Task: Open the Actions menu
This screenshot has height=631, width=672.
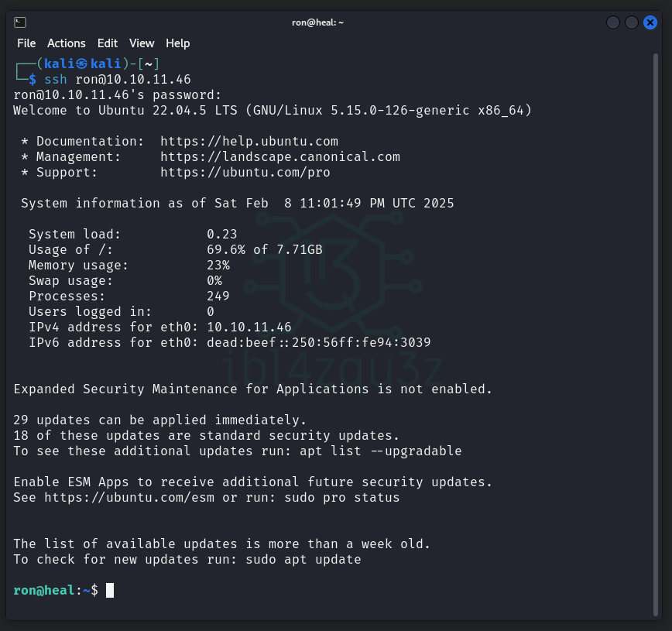Action: pyautogui.click(x=66, y=43)
